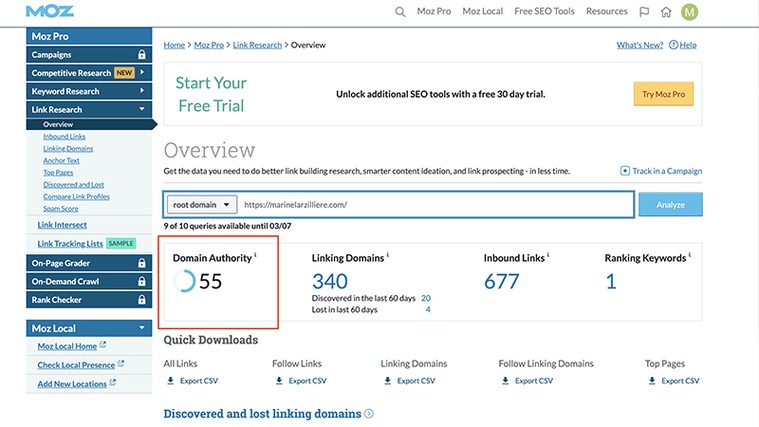Open Free SEO Tools in top navigation
Screen dimensions: 759x427
[544, 11]
